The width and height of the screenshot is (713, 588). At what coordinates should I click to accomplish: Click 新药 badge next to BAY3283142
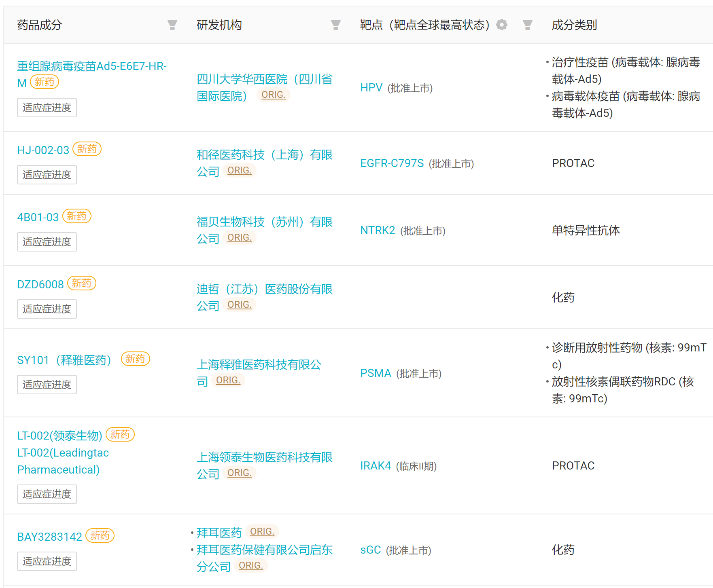(100, 536)
